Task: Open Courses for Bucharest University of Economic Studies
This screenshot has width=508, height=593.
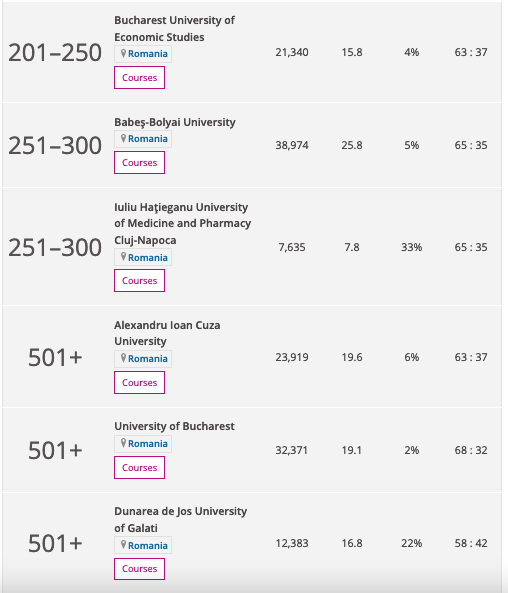Action: point(140,78)
